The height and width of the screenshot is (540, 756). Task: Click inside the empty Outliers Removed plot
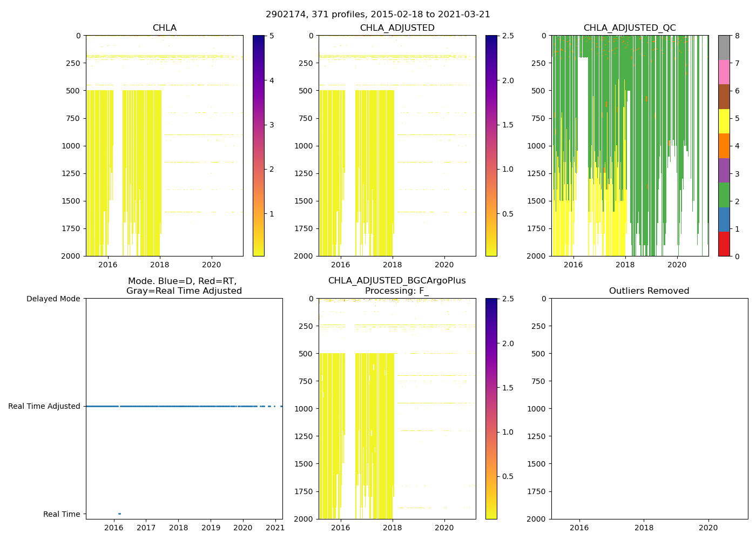click(x=649, y=409)
